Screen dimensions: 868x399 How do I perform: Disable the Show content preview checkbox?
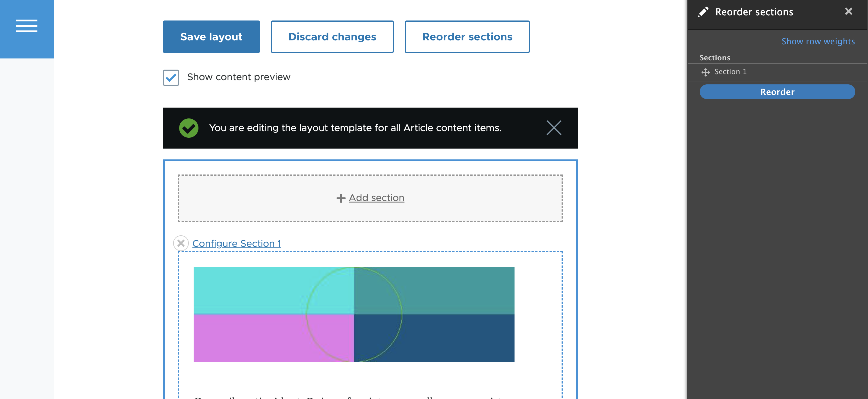[x=170, y=77]
